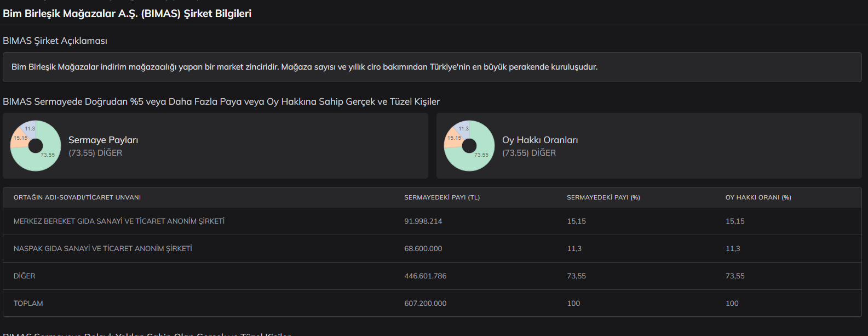Click the '(73.55) DİĞER' label under Oy Hakkı Oranları
868x336 pixels.
(529, 153)
